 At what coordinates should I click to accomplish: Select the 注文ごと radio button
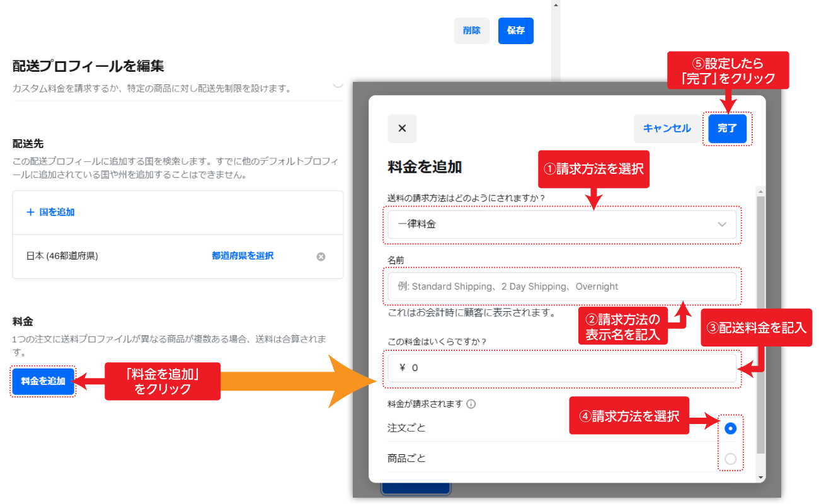730,428
